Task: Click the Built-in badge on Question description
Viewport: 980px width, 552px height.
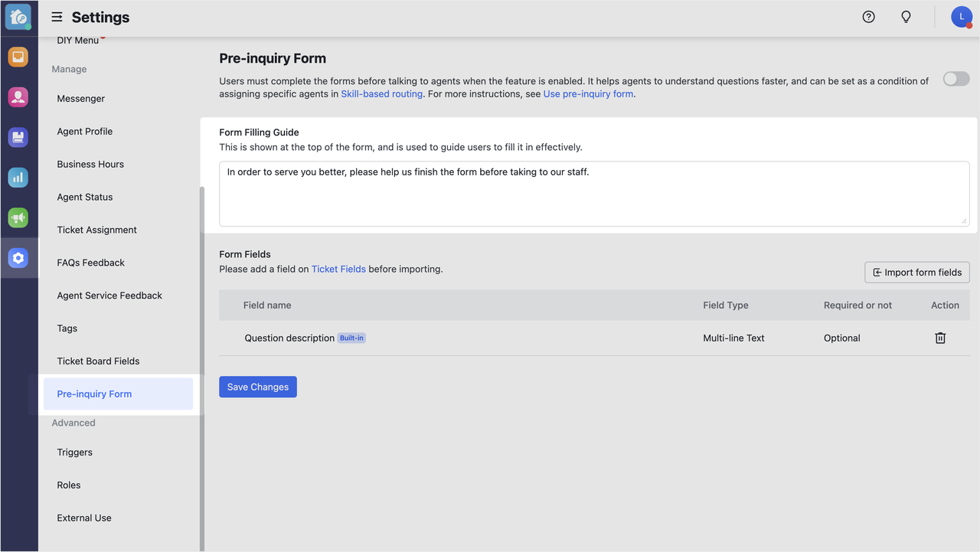Action: [x=351, y=338]
